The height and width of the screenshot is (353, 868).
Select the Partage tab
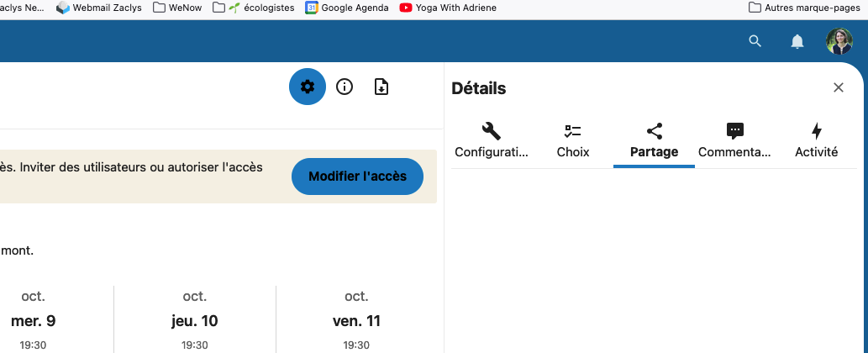click(654, 141)
